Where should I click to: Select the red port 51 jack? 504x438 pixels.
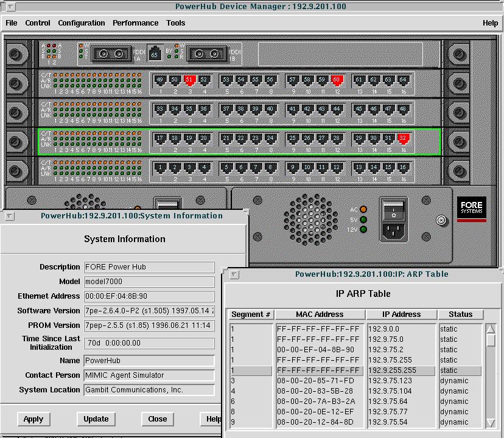189,80
